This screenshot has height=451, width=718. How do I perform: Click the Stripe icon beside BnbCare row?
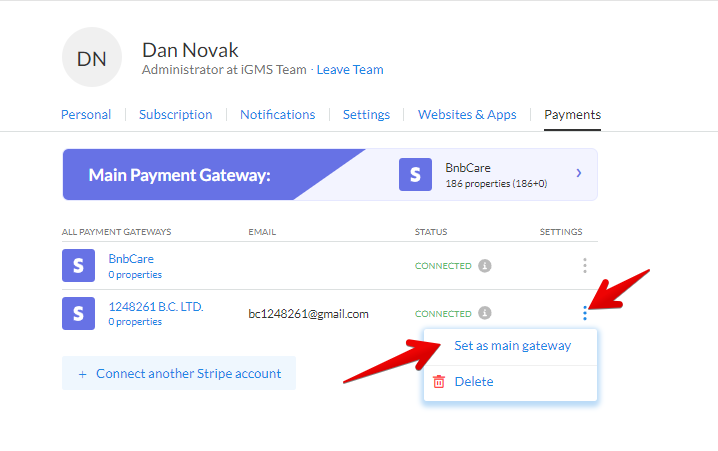tap(78, 266)
